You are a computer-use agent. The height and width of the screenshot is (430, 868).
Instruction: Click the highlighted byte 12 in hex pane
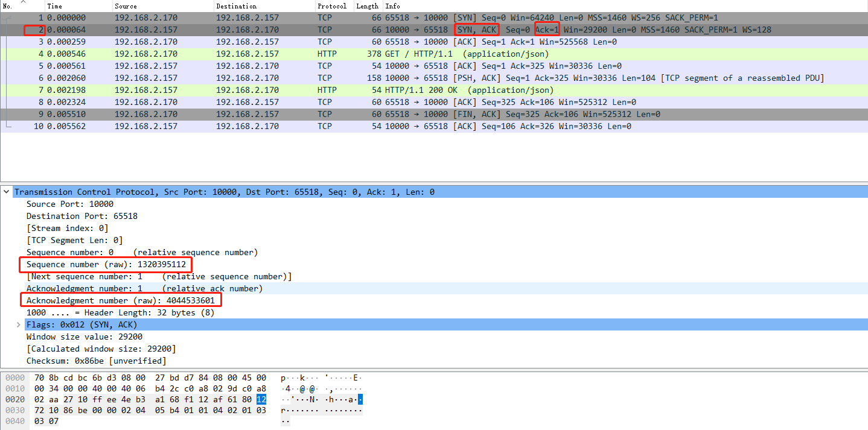click(x=263, y=399)
